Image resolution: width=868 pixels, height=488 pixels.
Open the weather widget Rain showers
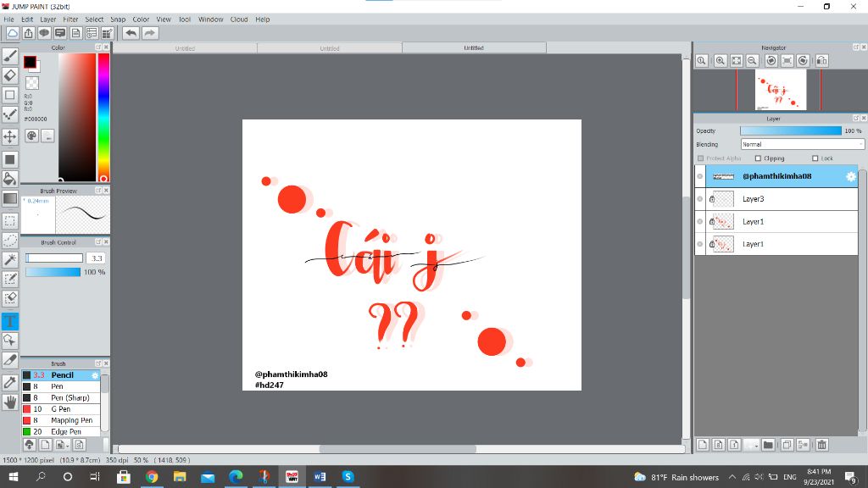tap(676, 477)
